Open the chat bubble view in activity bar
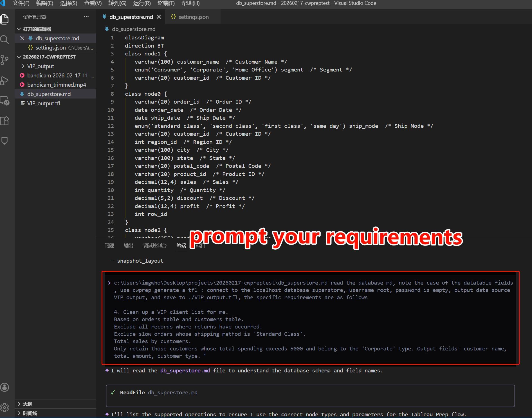The height and width of the screenshot is (418, 532). 5,141
